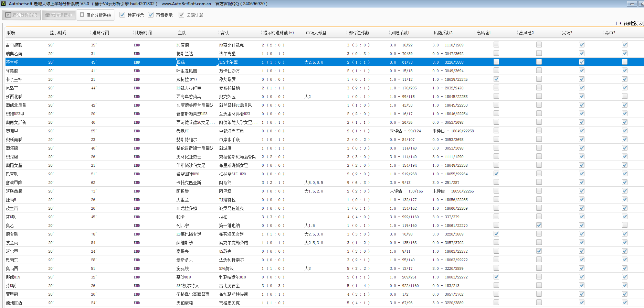The height and width of the screenshot is (308, 644).
Task: Click the play icon on 启动分析系统
Action: point(8,15)
